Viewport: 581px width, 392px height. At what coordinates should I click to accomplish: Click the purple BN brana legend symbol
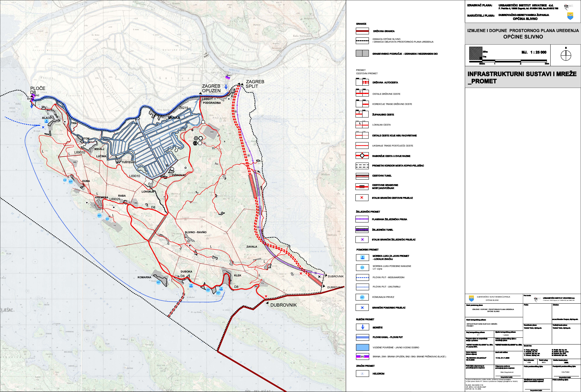click(362, 357)
